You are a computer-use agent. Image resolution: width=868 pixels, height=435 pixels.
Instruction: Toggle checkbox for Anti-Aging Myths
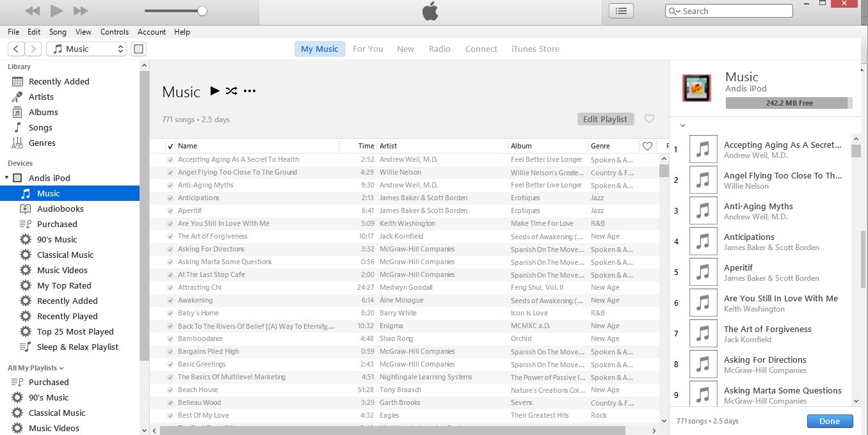tap(170, 185)
